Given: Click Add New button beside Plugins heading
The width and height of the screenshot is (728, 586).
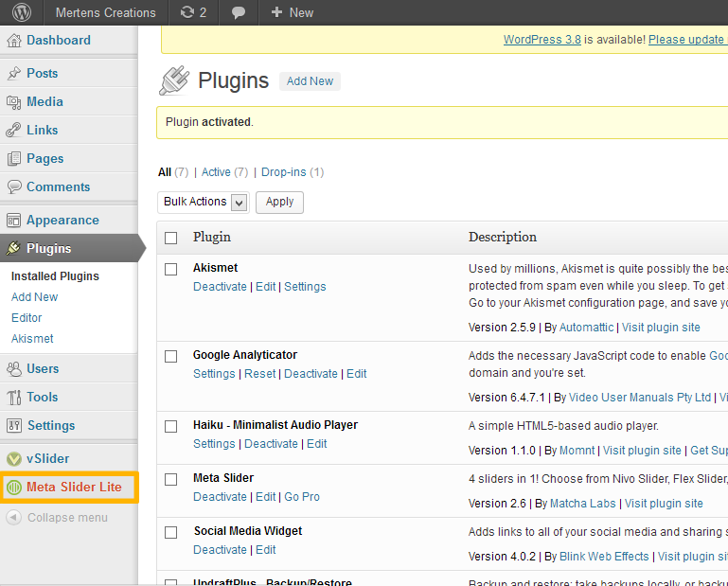Looking at the screenshot, I should tap(310, 81).
